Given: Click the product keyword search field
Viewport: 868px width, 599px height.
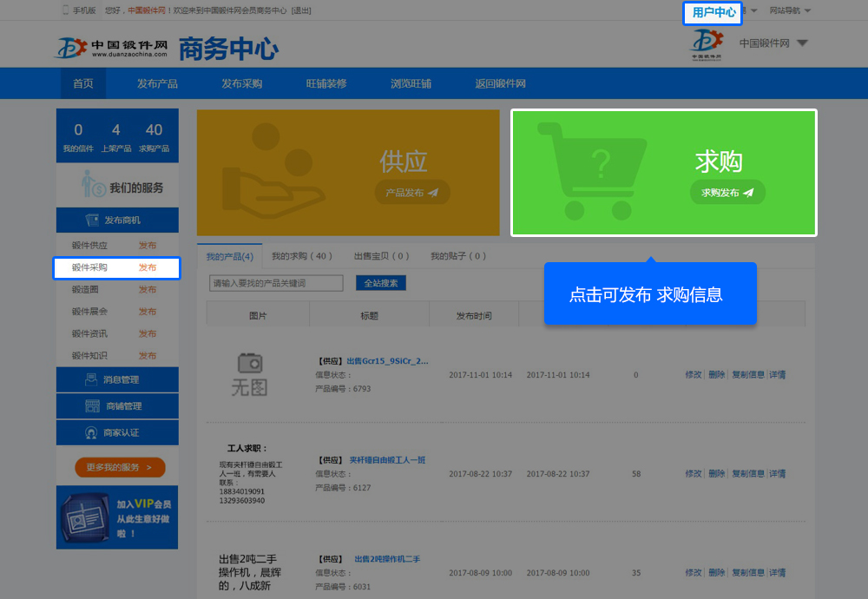Looking at the screenshot, I should point(278,283).
